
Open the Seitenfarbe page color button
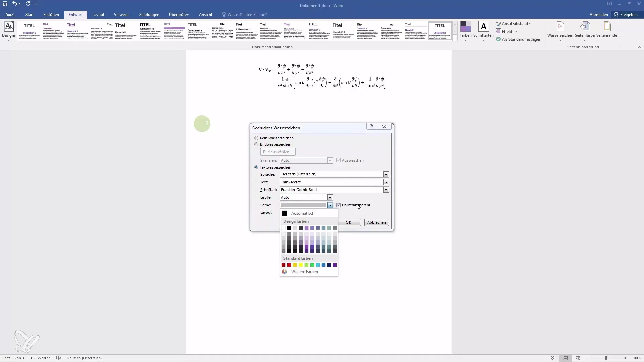[x=585, y=31]
